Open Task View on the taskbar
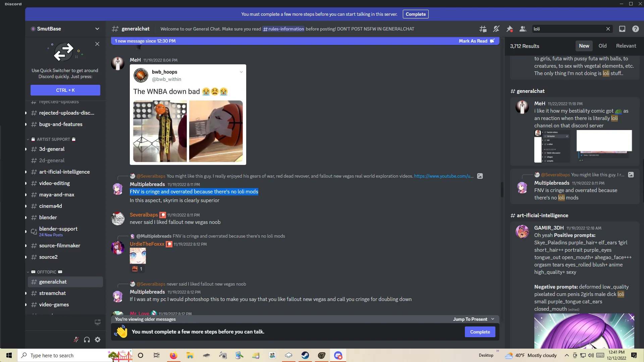 click(x=157, y=355)
